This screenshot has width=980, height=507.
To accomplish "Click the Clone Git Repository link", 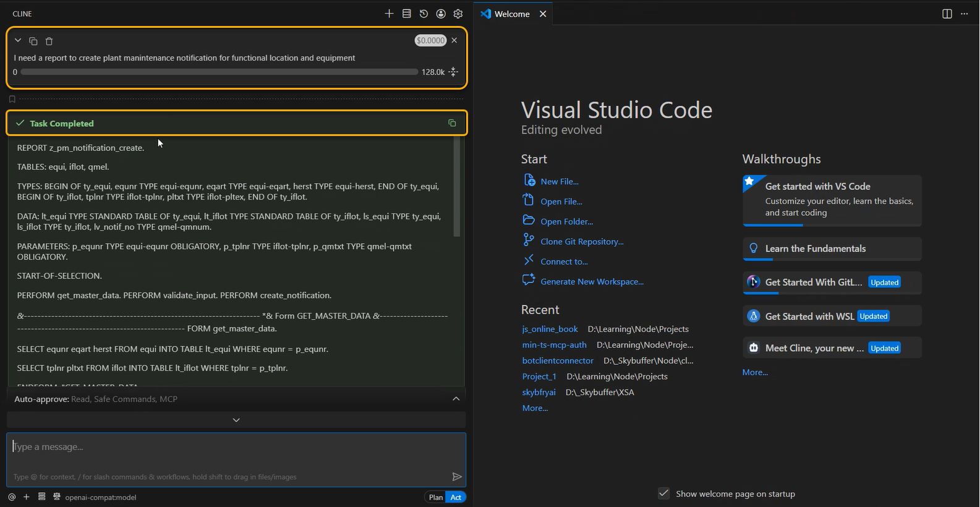I will 582,242.
